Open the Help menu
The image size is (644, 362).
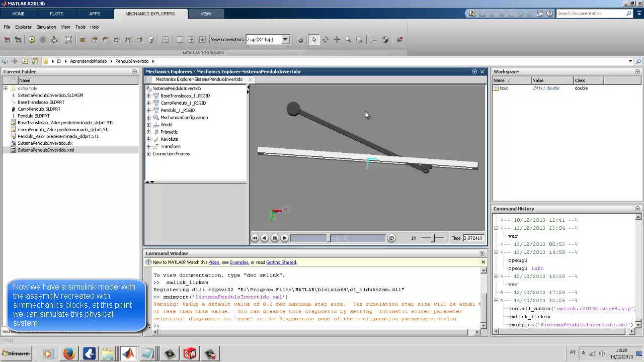(x=95, y=27)
